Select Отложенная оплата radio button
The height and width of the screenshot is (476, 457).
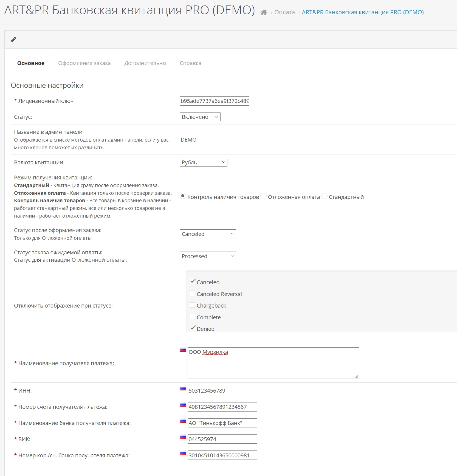[x=263, y=196]
